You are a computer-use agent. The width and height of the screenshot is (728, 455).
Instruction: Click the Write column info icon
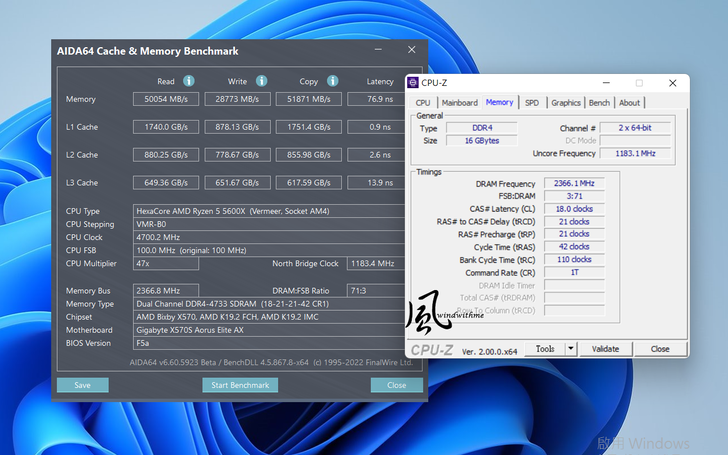(x=261, y=81)
